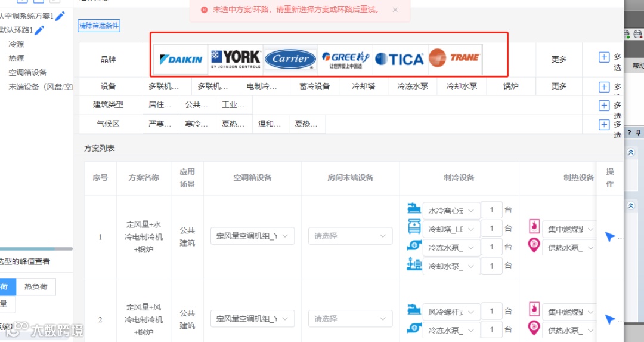Open 供热水泵 dropdown in row 1
Image resolution: width=644 pixels, height=342 pixels.
tap(569, 248)
